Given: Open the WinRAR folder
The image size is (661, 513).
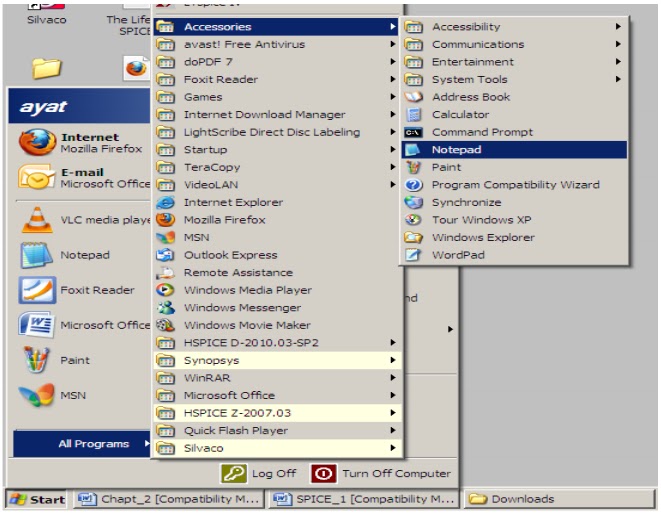Looking at the screenshot, I should point(277,378).
